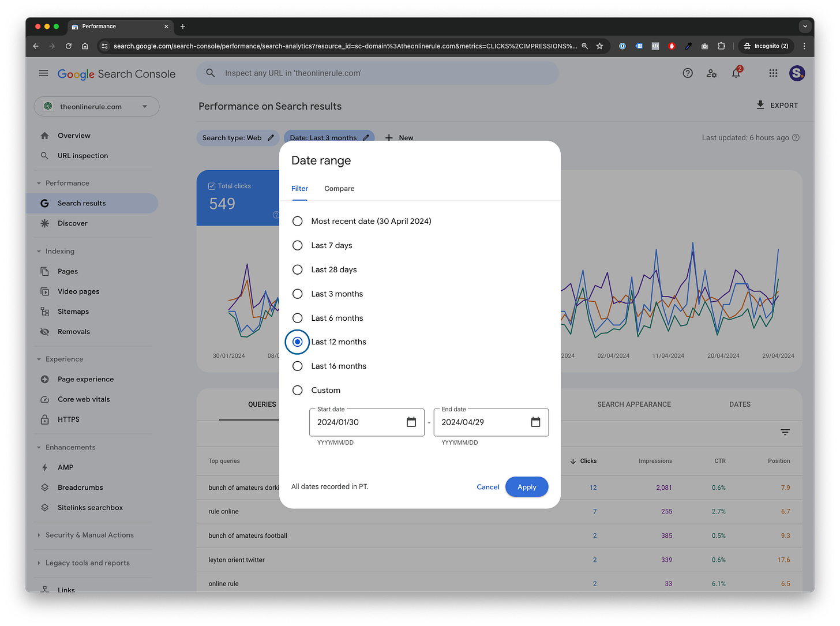The height and width of the screenshot is (626, 840).
Task: Collapse the Performance sidebar section
Action: point(39,183)
